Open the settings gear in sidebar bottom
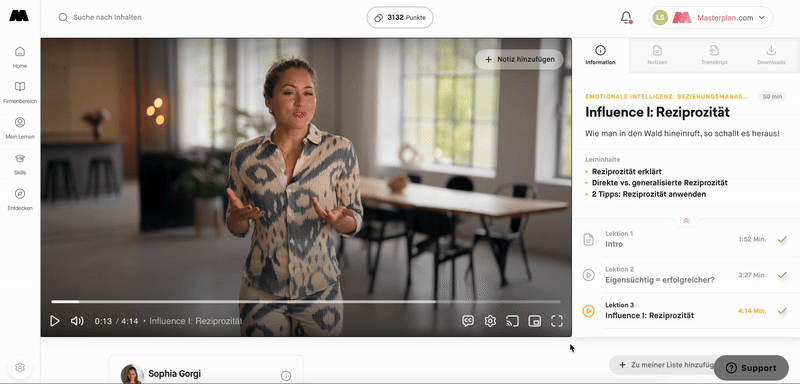Image resolution: width=800 pixels, height=384 pixels. pos(20,367)
